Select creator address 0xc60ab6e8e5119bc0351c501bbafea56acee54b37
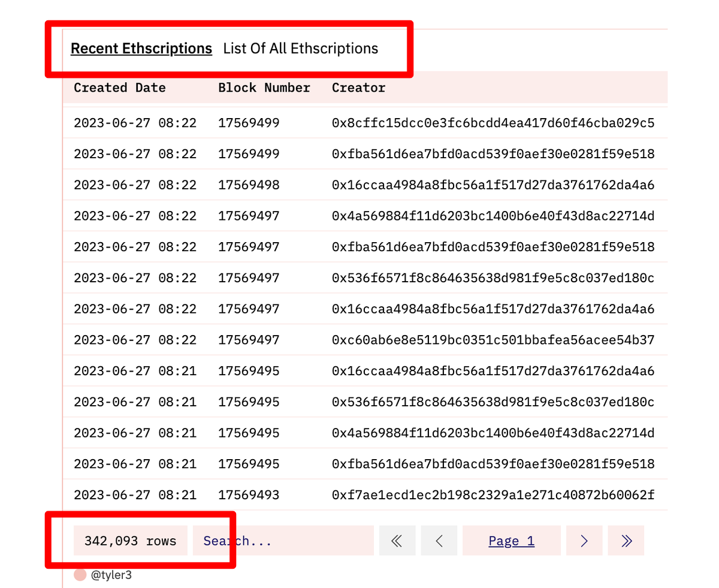 [493, 340]
